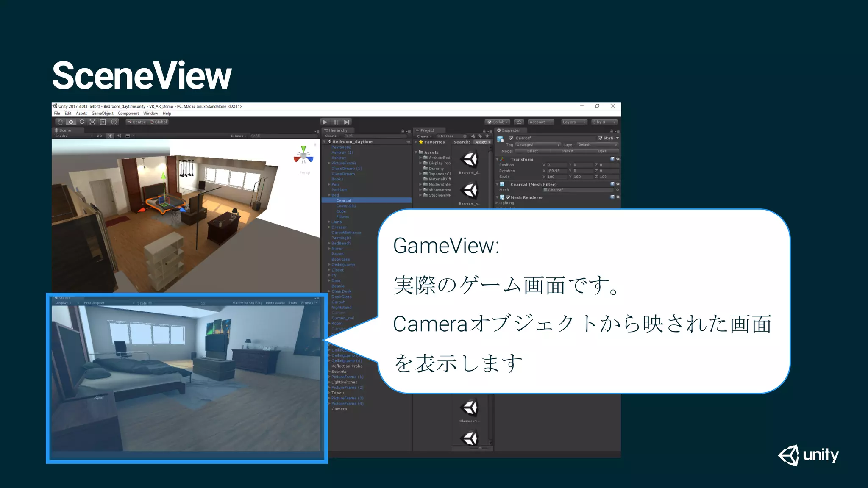The image size is (868, 488).
Task: Open the Layer dropdown showing Default
Action: pos(598,145)
